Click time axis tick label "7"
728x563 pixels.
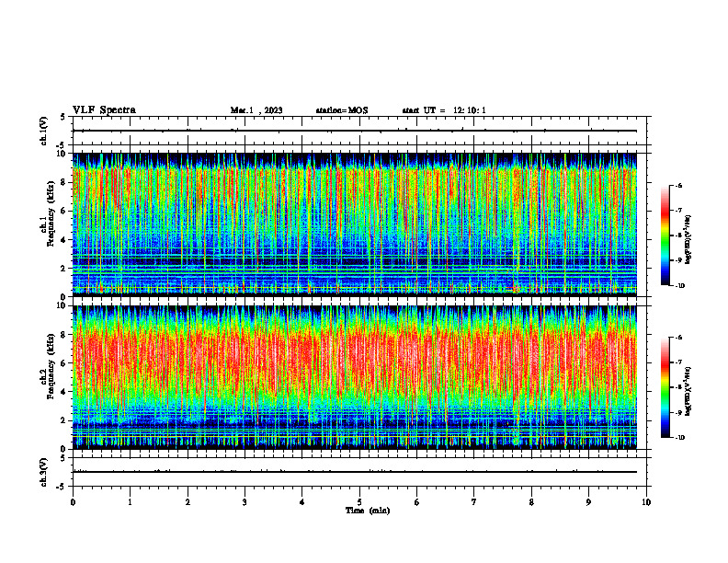tap(474, 502)
